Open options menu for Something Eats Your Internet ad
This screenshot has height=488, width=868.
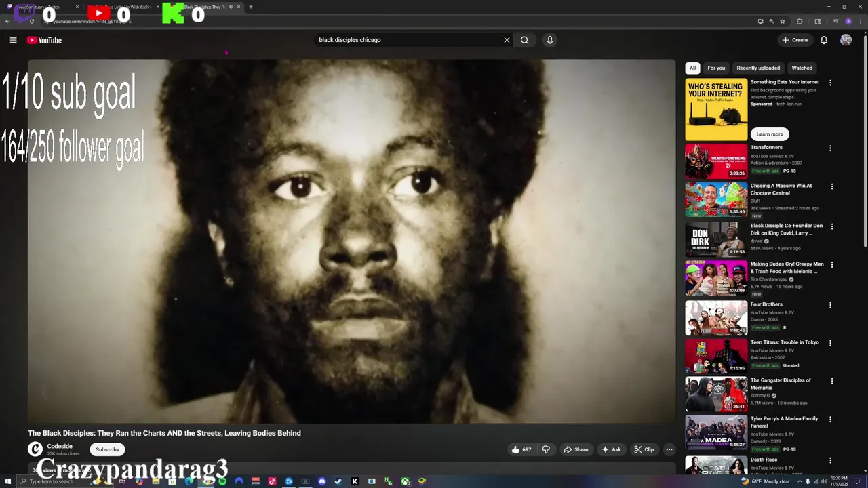pyautogui.click(x=830, y=83)
